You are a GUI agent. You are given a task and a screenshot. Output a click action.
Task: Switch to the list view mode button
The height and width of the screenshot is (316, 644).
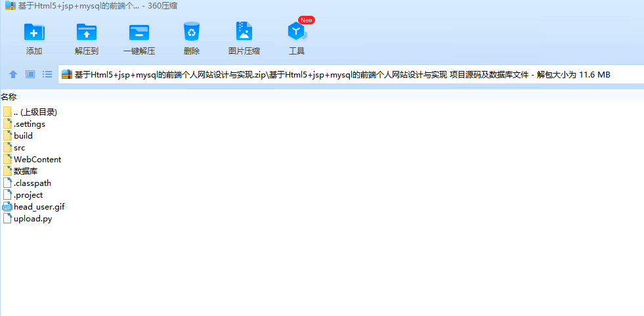(x=47, y=74)
